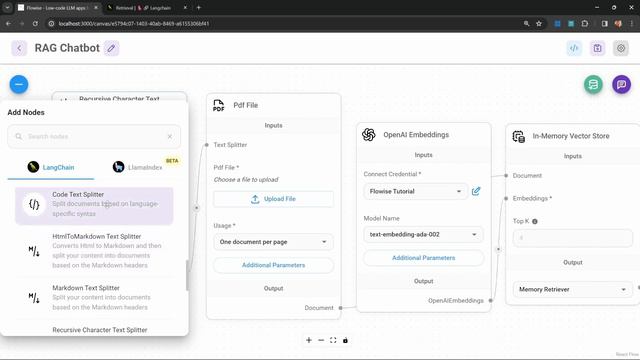640x360 pixels.
Task: Zoom out the canvas with minus control
Action: [321, 340]
